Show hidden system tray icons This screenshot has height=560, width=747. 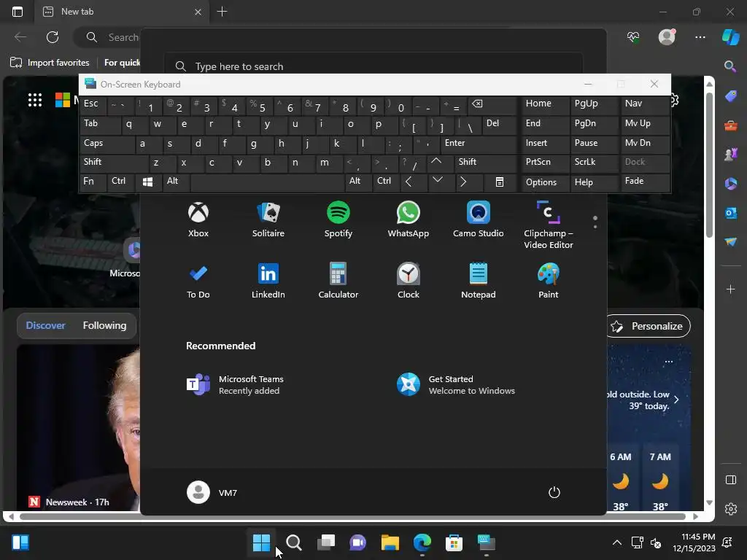click(617, 542)
